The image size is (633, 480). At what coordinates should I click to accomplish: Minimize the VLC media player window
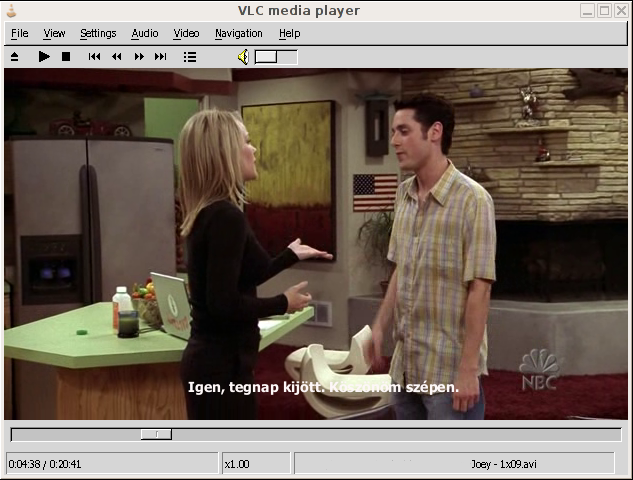(x=587, y=10)
